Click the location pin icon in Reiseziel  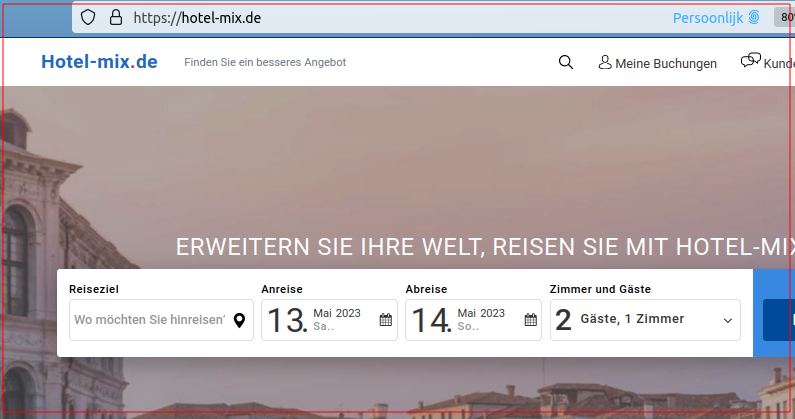(239, 321)
